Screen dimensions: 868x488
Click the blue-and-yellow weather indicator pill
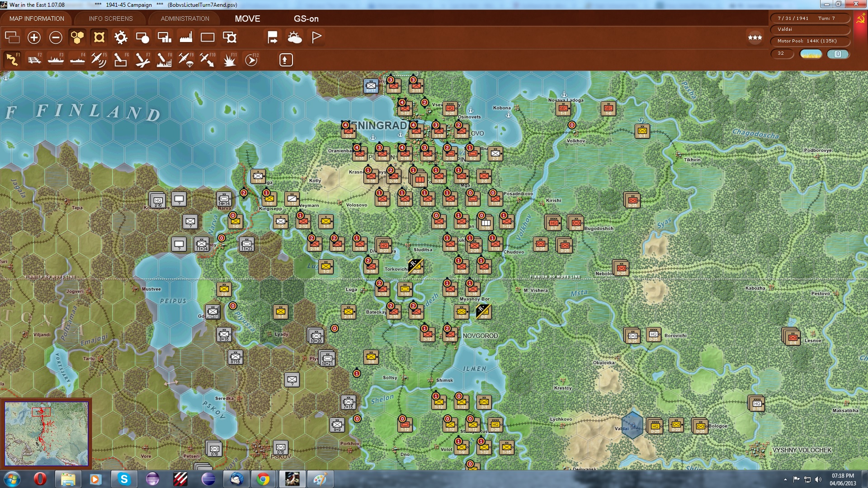coord(811,54)
